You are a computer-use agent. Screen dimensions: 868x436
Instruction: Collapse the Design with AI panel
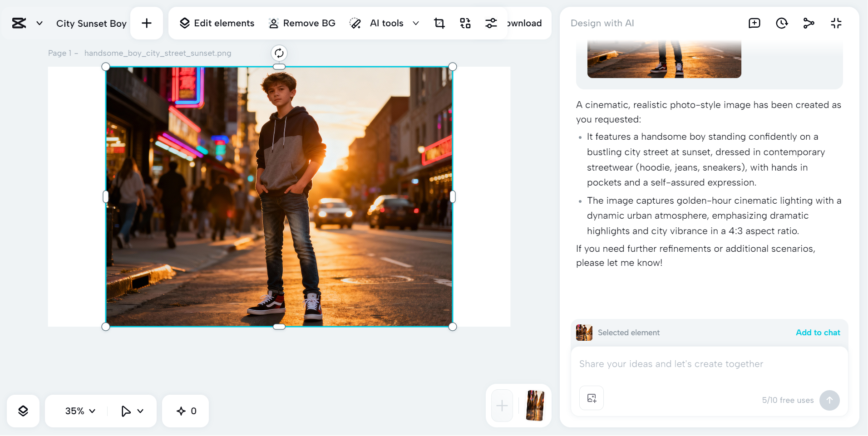point(837,23)
